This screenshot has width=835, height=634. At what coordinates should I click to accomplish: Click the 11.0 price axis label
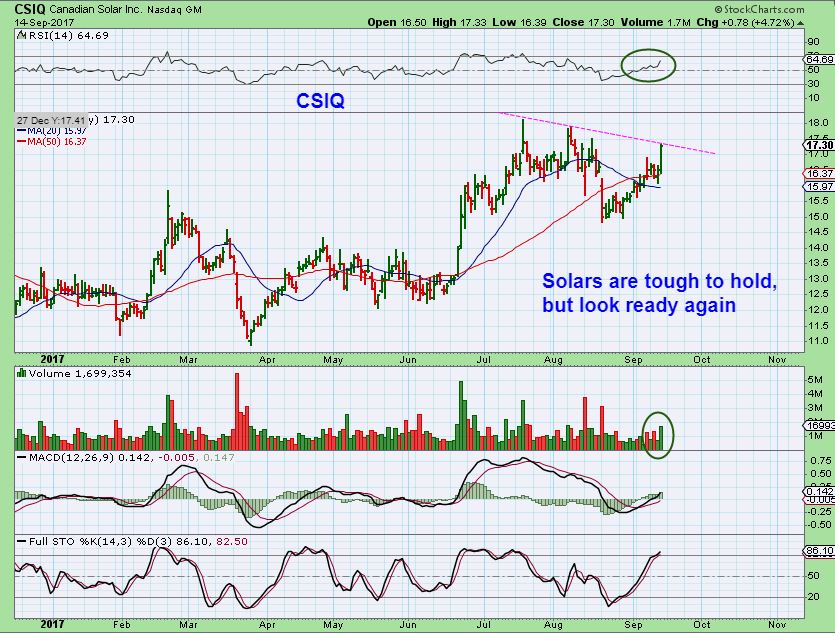[817, 341]
